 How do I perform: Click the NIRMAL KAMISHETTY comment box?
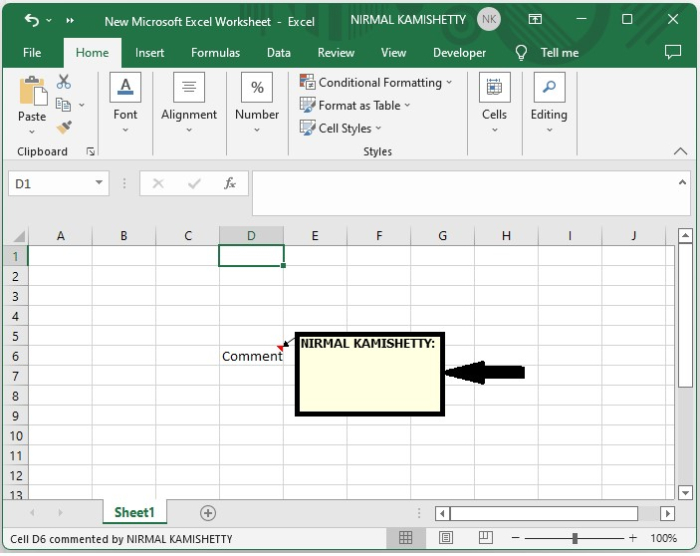[x=370, y=374]
